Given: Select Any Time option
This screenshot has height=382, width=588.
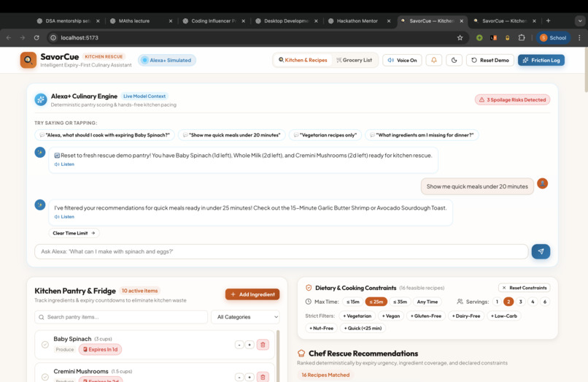Looking at the screenshot, I should coord(427,302).
